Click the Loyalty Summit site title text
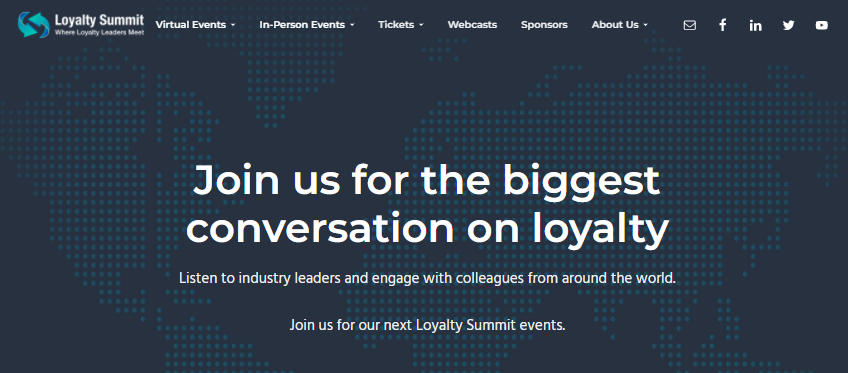Screen dimensions: 848x373 [100, 21]
